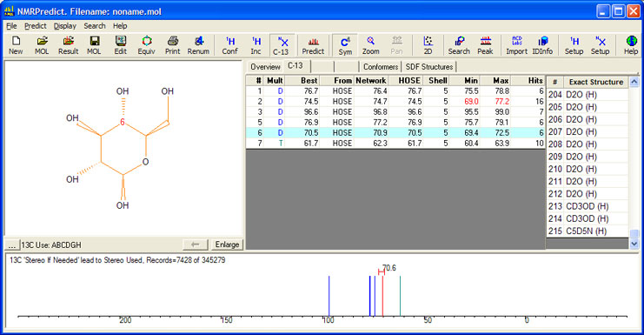Screen dimensions: 644x335
Task: Select carbon row 5 with shift 76.9
Action: coord(395,123)
